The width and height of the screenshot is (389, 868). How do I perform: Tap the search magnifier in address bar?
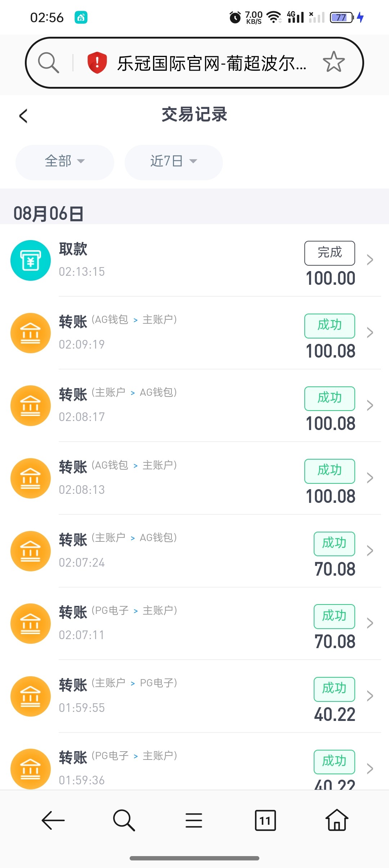pyautogui.click(x=48, y=62)
